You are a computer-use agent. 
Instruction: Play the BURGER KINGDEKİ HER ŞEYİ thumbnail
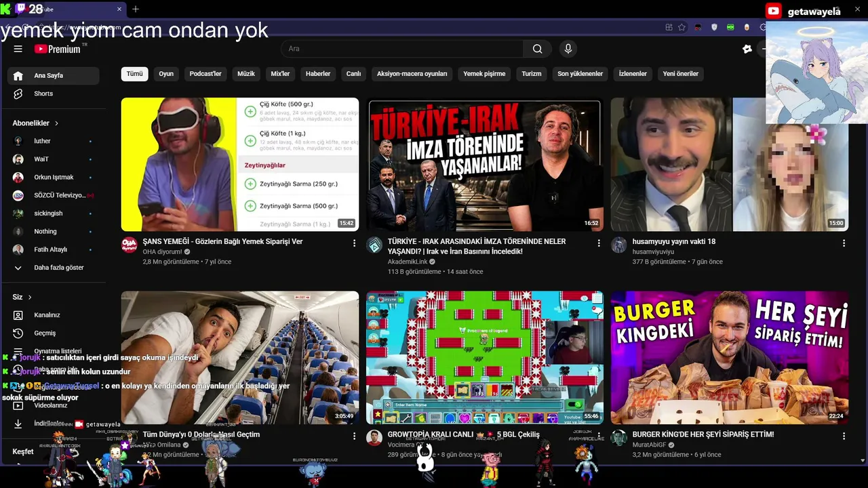click(x=730, y=358)
